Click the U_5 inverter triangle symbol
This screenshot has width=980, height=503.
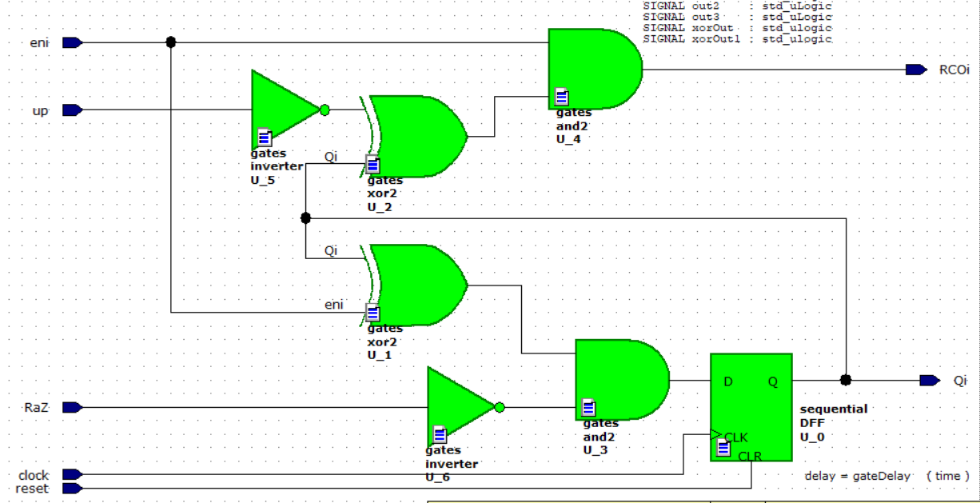pos(281,109)
